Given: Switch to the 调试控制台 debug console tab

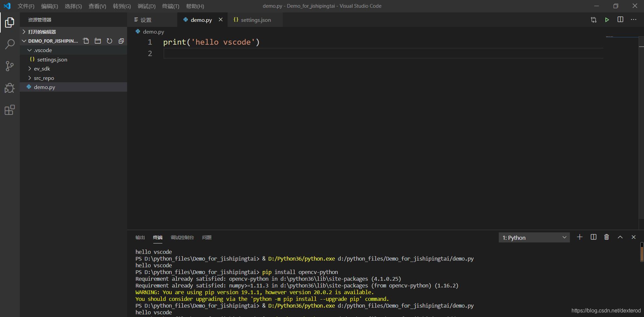Looking at the screenshot, I should [182, 237].
